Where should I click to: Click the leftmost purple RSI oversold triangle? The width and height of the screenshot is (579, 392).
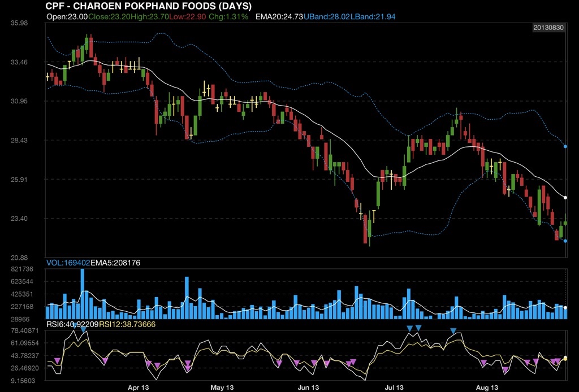tap(57, 360)
